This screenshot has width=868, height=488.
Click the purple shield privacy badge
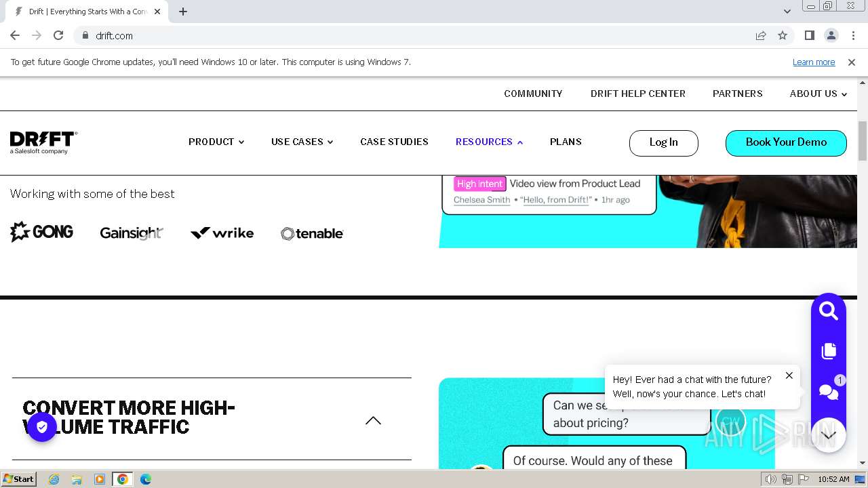(42, 427)
